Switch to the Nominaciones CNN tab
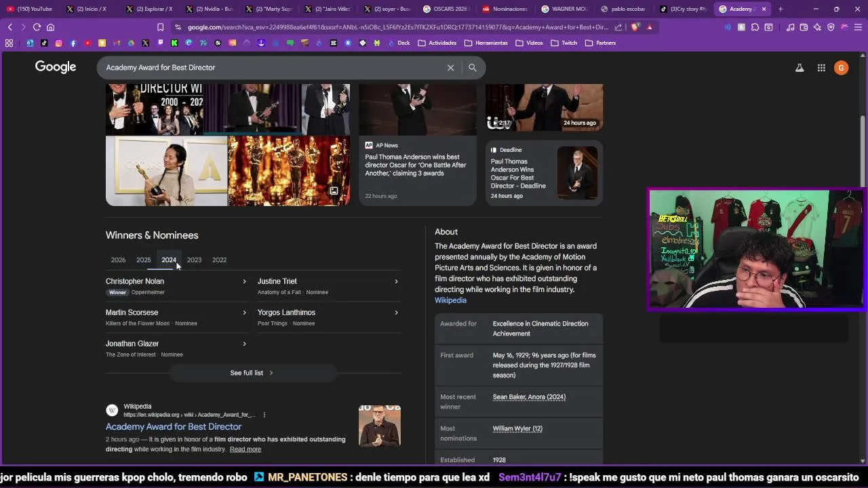This screenshot has width=868, height=488. 507,9
